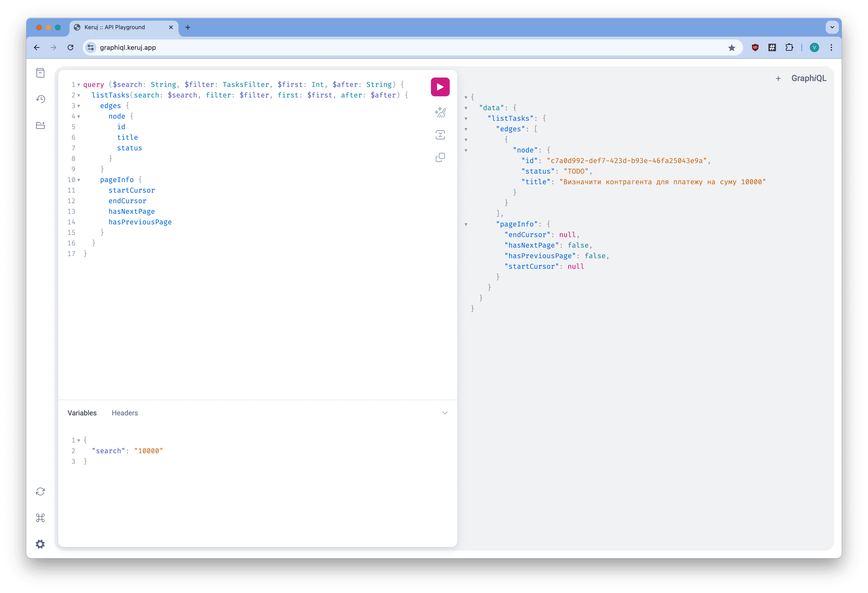Click the hasPreviousPage field in query

(x=140, y=222)
